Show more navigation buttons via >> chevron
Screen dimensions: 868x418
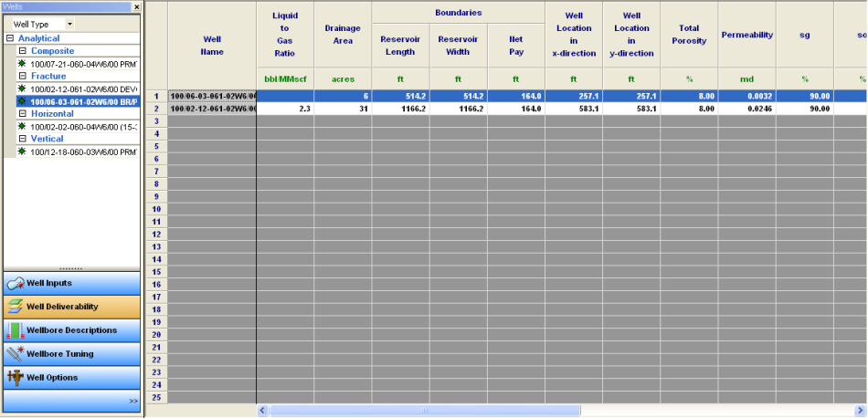tap(133, 401)
